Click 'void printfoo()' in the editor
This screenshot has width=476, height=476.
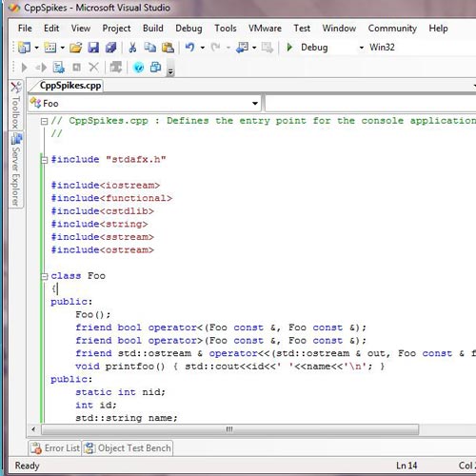tap(120, 367)
